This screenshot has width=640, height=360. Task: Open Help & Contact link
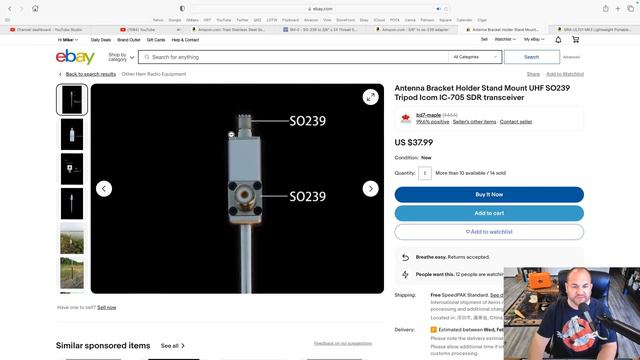[185, 40]
